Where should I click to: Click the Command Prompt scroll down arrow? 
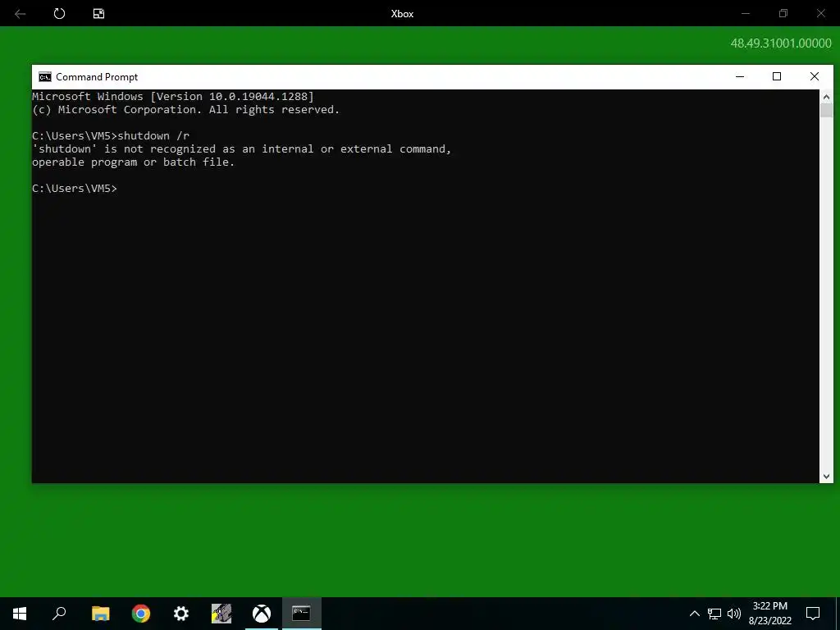click(x=826, y=476)
